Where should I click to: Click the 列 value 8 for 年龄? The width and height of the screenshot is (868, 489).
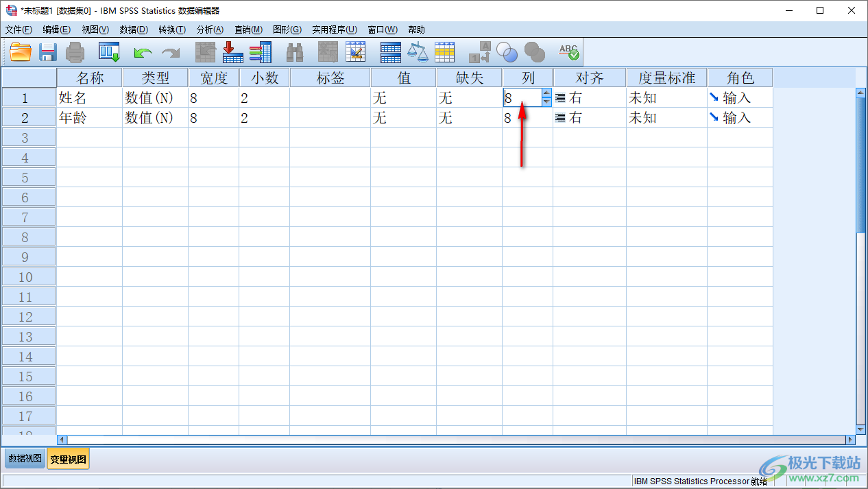[x=527, y=117]
